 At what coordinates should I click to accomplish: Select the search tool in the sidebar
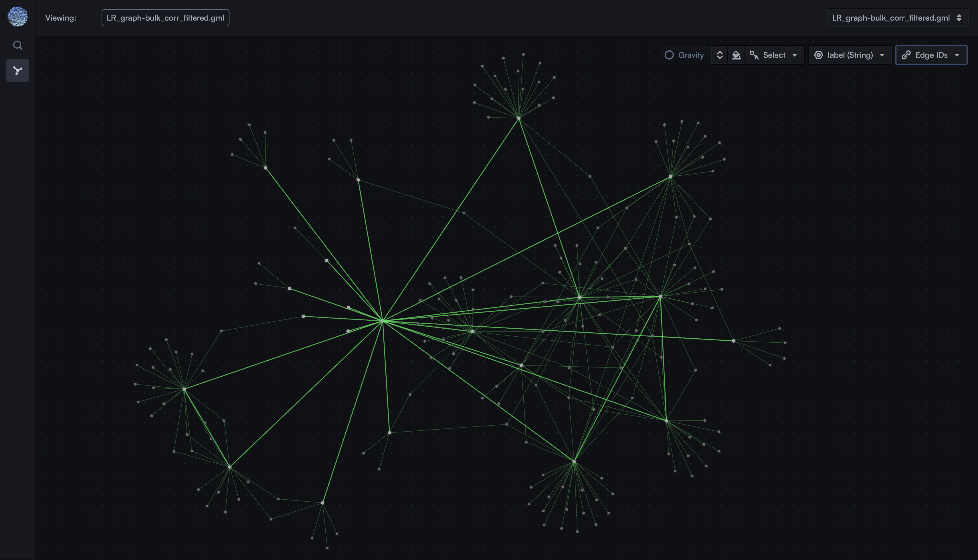pyautogui.click(x=18, y=45)
